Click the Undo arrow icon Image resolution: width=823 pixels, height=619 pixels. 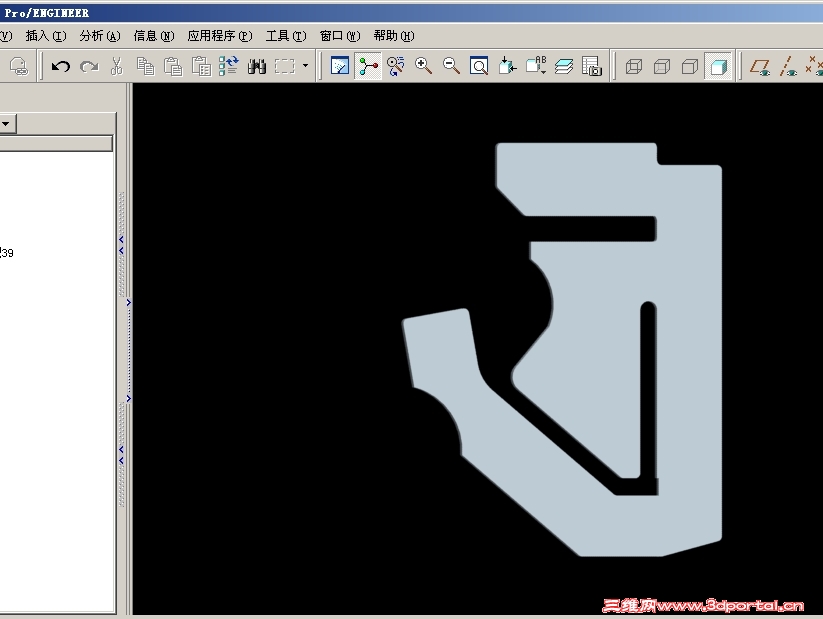pos(61,66)
